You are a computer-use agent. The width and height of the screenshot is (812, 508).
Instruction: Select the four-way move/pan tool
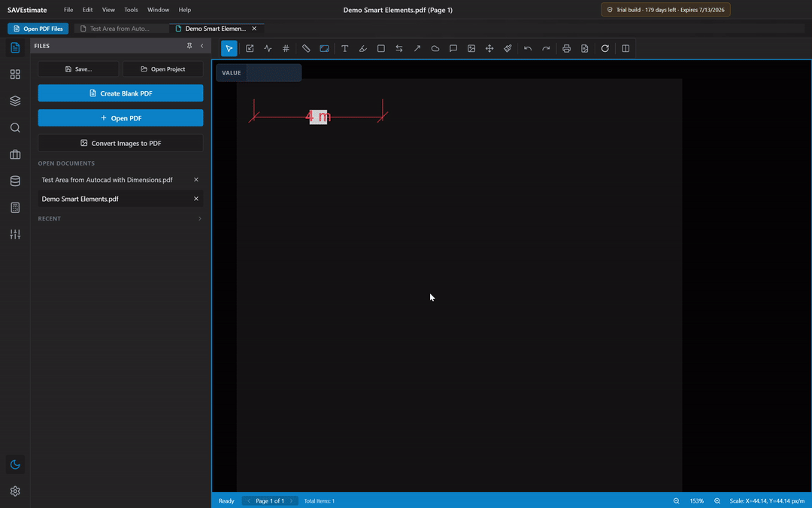(x=489, y=48)
